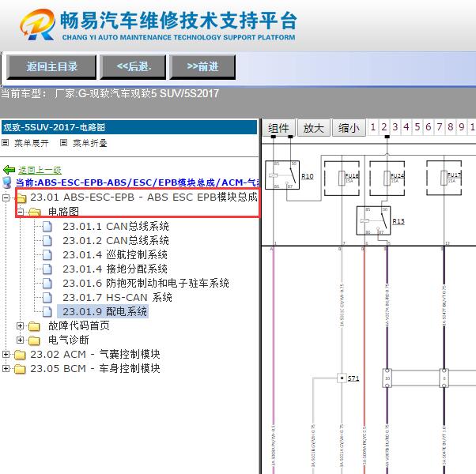476x474 pixels.
Task: Click the 故障代码首页 folder icon
Action: [x=34, y=326]
